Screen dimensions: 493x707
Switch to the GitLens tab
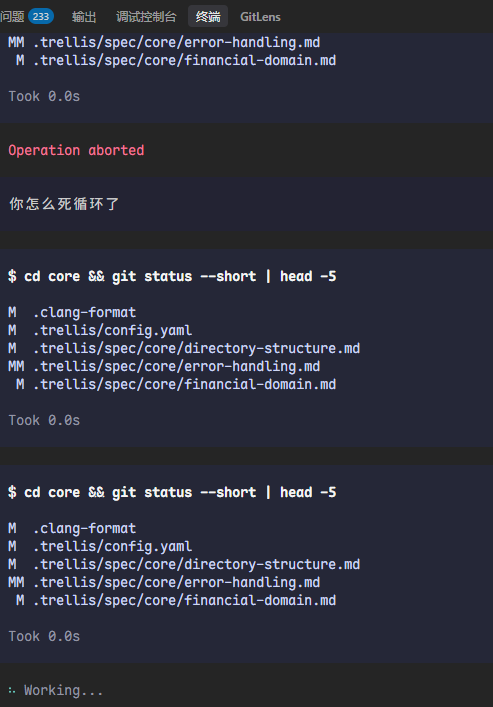point(260,17)
